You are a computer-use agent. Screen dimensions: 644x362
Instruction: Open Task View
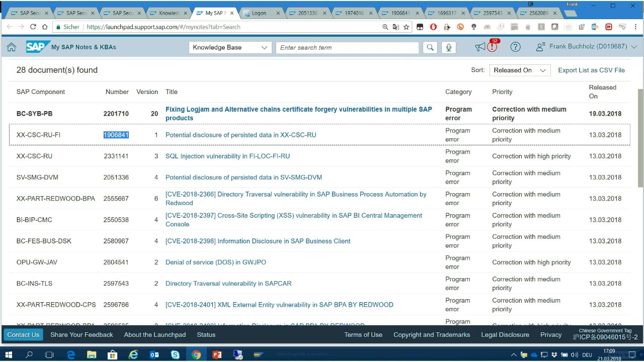pos(49,354)
